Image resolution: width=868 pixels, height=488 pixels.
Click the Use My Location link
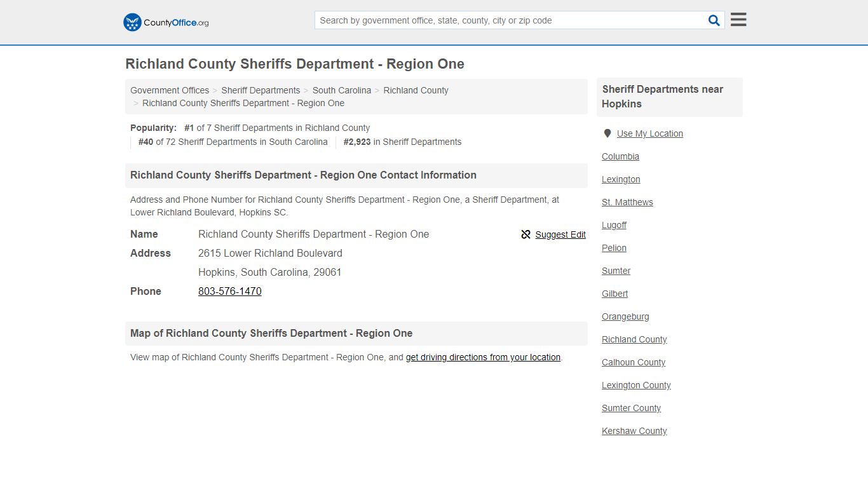click(x=650, y=133)
